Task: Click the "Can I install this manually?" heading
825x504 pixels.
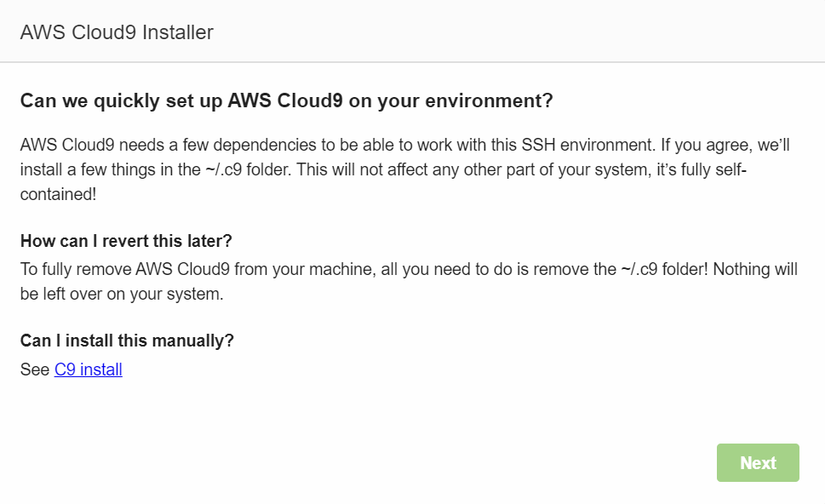Action: [x=127, y=341]
